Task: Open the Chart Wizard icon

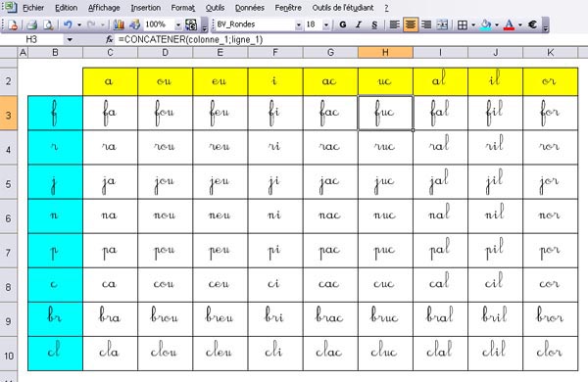Action: coord(119,25)
